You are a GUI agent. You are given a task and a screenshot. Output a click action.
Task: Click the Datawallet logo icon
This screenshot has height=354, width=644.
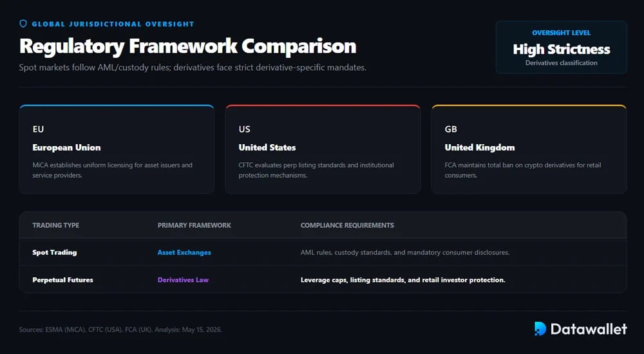540,328
